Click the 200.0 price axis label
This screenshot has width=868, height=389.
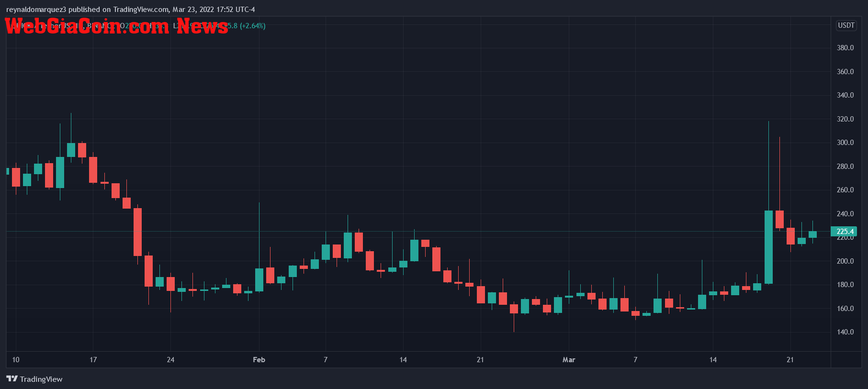(845, 261)
